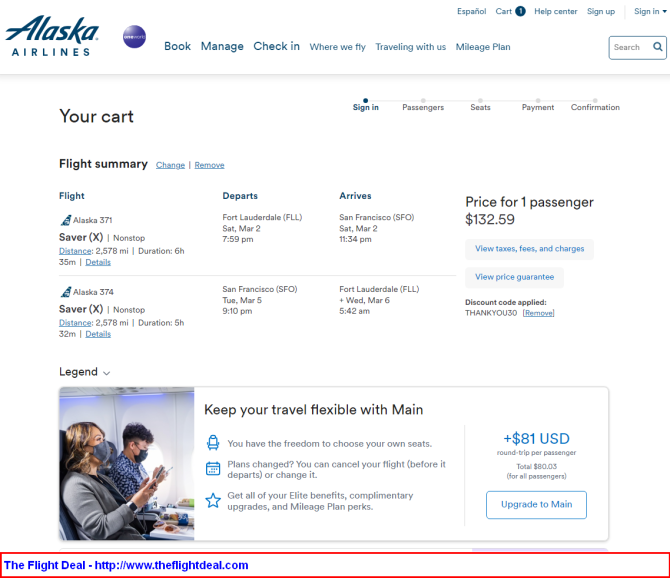The height and width of the screenshot is (578, 670).
Task: View taxes, fees, and charges
Action: click(x=529, y=249)
